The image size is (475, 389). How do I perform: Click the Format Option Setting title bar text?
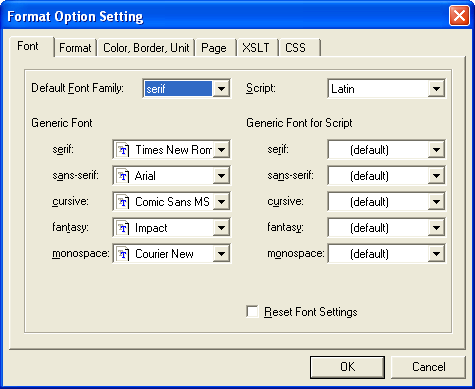point(75,16)
